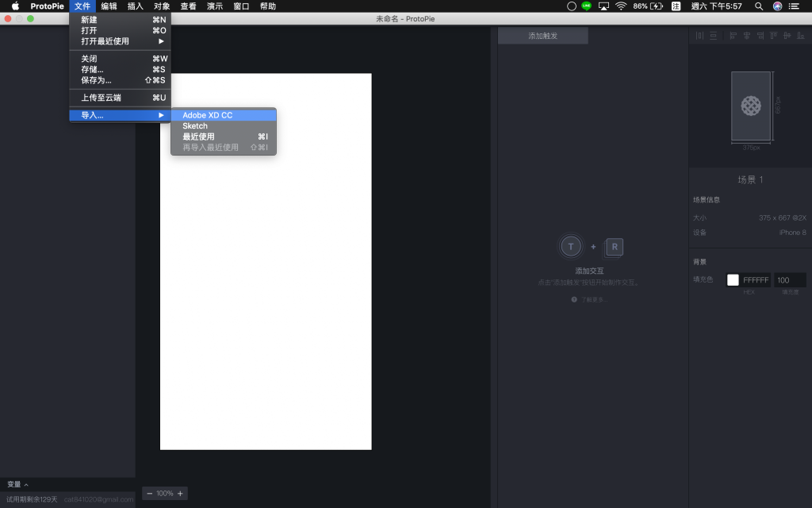The width and height of the screenshot is (812, 508).
Task: Click the circle status icon in menu bar
Action: 571,6
